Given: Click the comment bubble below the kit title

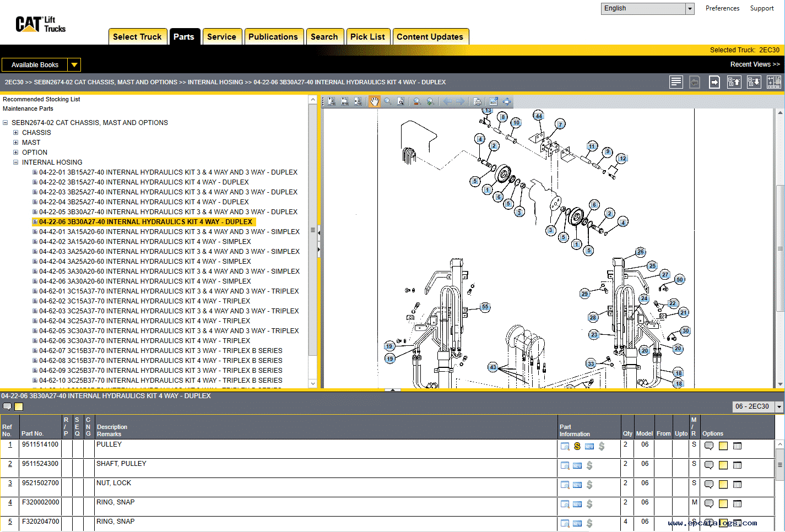Looking at the screenshot, I should [7, 406].
